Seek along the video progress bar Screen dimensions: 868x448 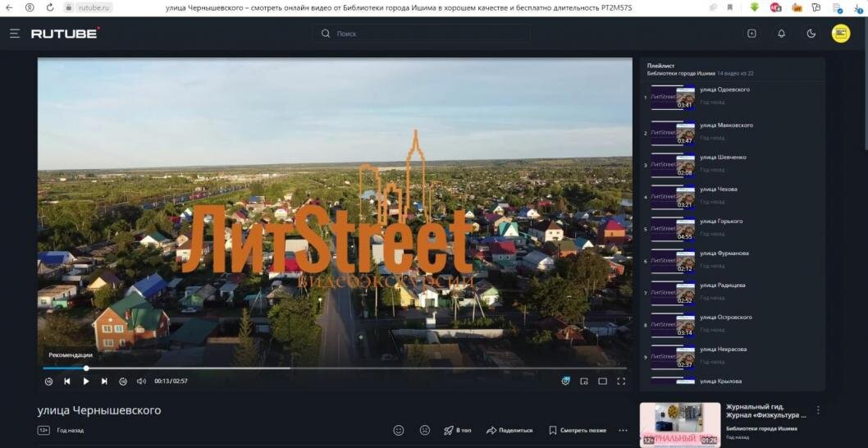(x=335, y=368)
